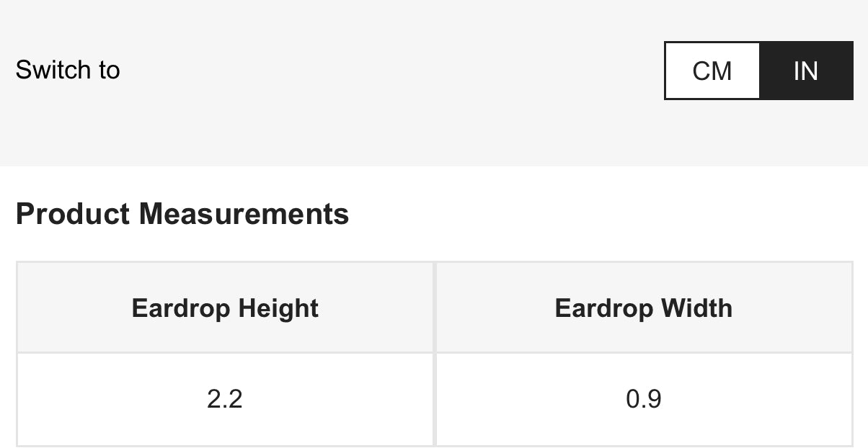Click the 0.9 eardrop width value

(644, 398)
